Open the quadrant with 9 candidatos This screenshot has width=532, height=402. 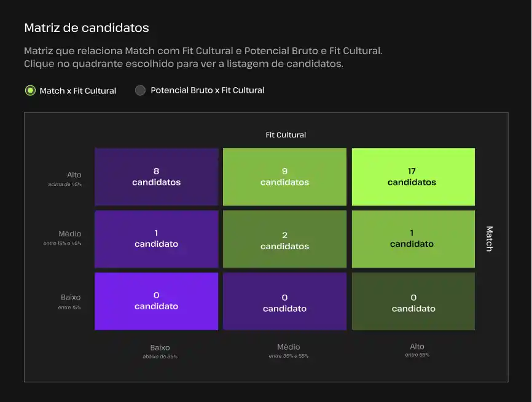284,177
